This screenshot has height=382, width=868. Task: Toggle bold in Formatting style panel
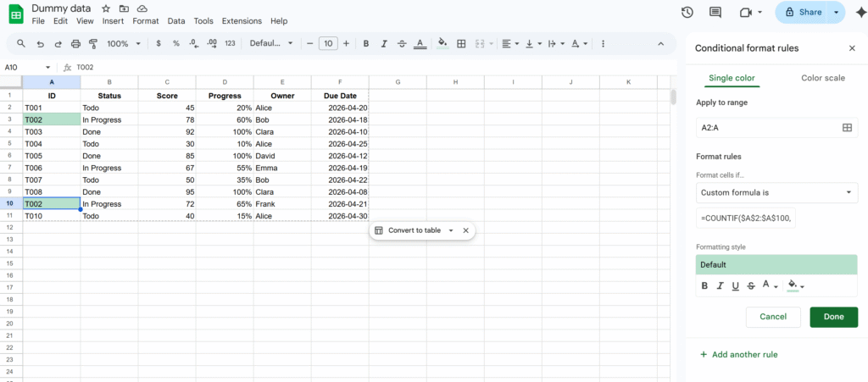[704, 285]
